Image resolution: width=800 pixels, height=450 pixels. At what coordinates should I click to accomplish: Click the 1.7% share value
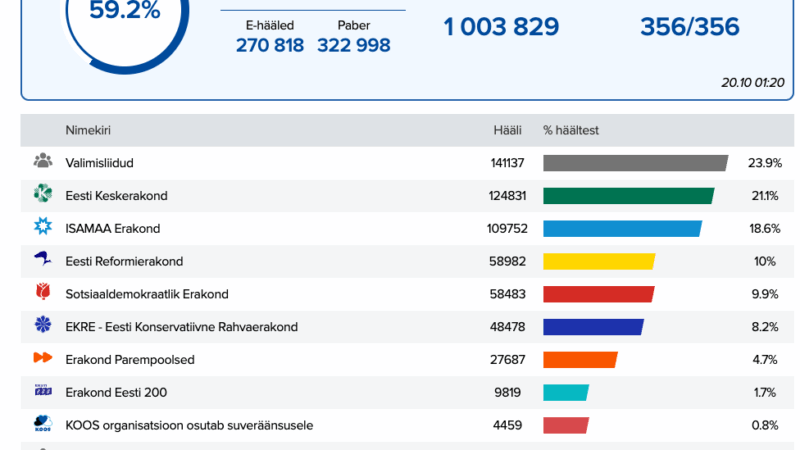tap(765, 392)
